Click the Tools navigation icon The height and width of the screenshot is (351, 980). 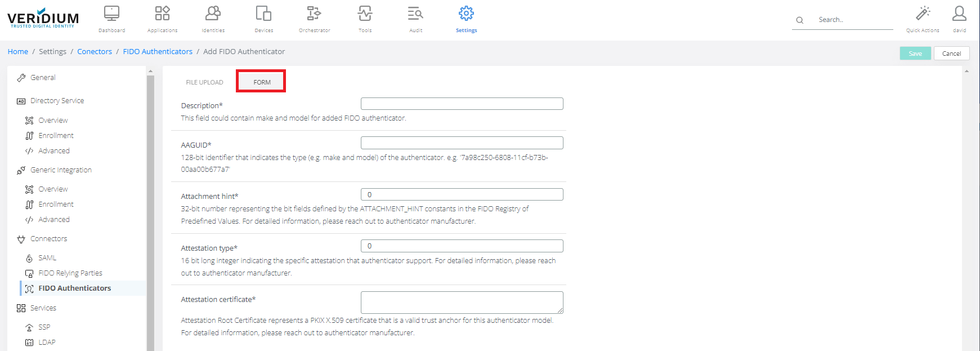(365, 14)
